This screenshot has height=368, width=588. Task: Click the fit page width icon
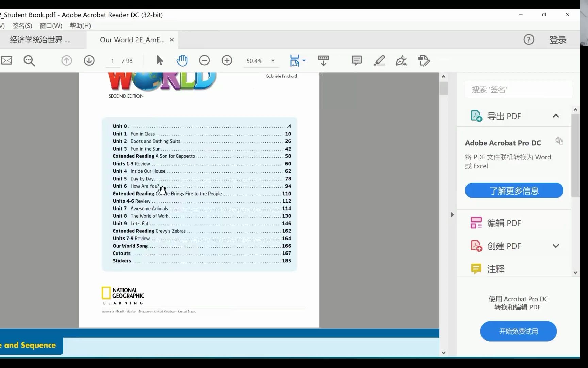pos(295,61)
